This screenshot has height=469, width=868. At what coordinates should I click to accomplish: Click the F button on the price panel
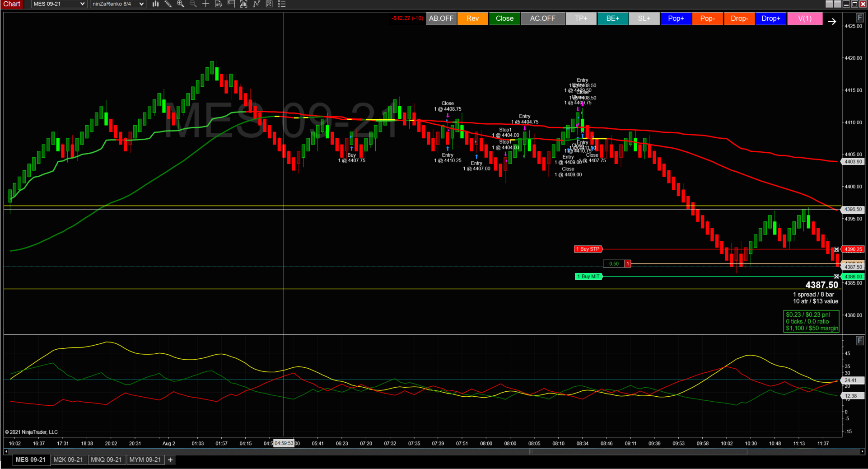[x=860, y=18]
